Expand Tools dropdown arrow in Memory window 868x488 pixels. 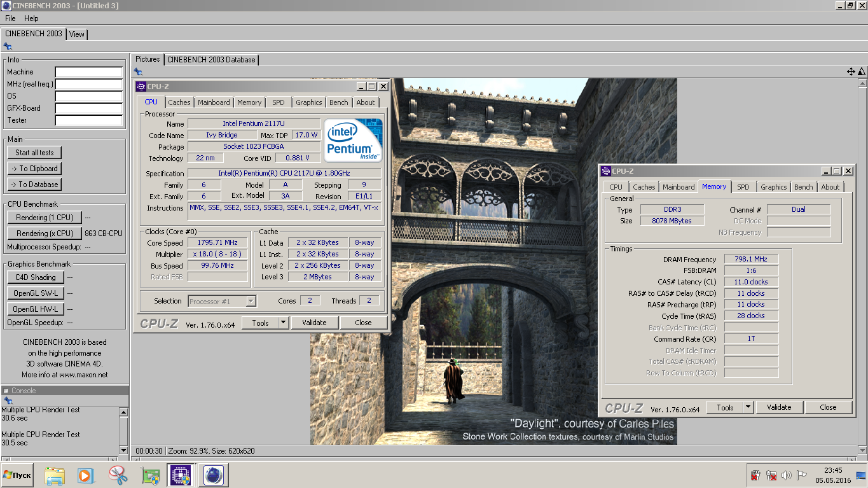click(x=748, y=407)
